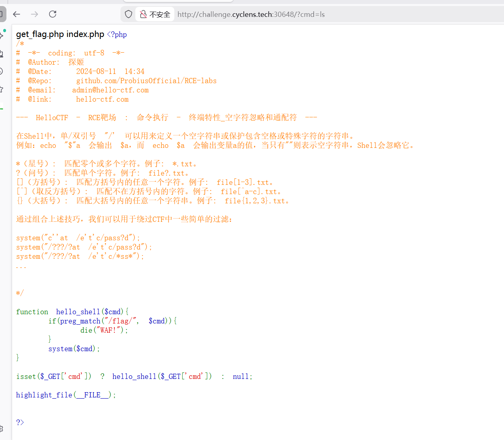Click the coding: utf-8 comment line
Image resolution: width=504 pixels, height=440 pixels.
(x=70, y=53)
